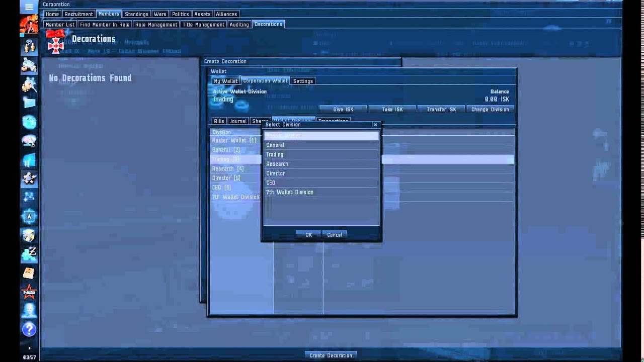Open the blue bar chart market icon
The image size is (644, 362).
(29, 160)
